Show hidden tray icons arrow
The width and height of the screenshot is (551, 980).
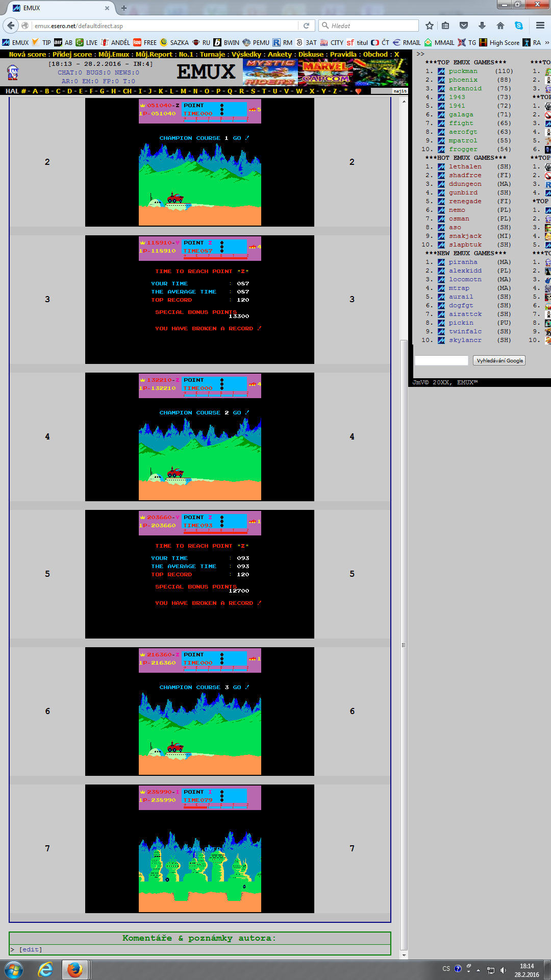click(478, 969)
